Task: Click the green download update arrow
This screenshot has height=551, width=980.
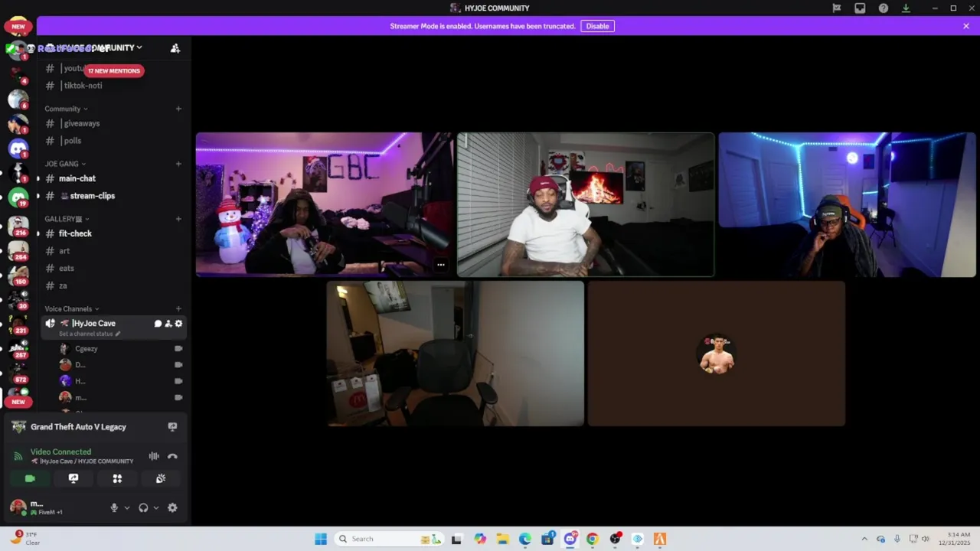Action: pos(906,8)
